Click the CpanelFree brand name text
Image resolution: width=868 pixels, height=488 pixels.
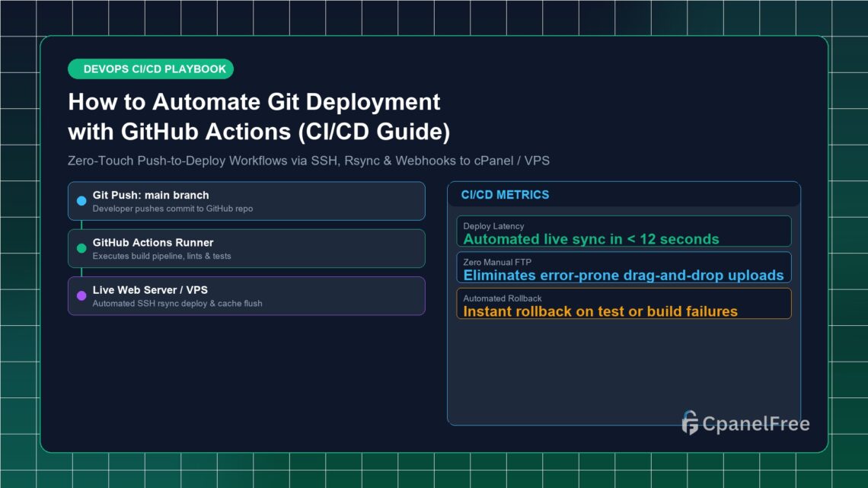(x=755, y=424)
